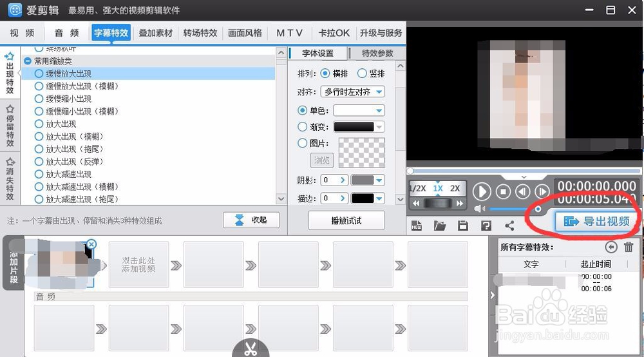Image resolution: width=644 pixels, height=357 pixels.
Task: Adjust the preview volume slider
Action: 514,209
